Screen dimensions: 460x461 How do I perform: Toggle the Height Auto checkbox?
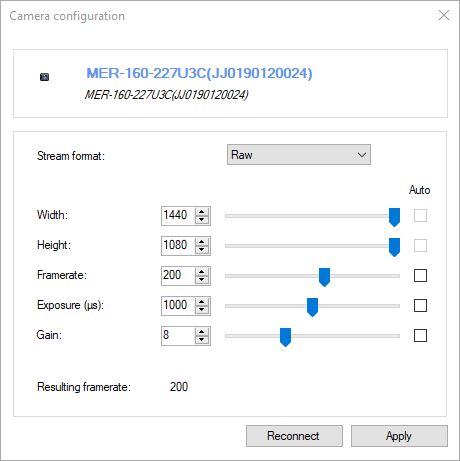420,246
